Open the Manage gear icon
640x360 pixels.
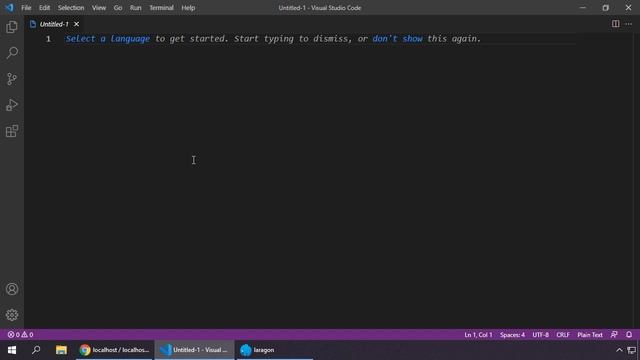12,315
